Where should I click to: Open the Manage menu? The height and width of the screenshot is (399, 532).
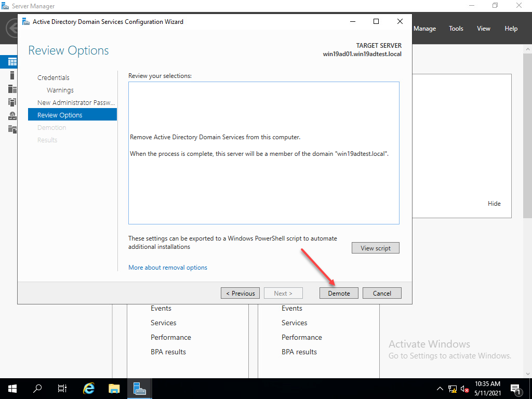tap(424, 28)
